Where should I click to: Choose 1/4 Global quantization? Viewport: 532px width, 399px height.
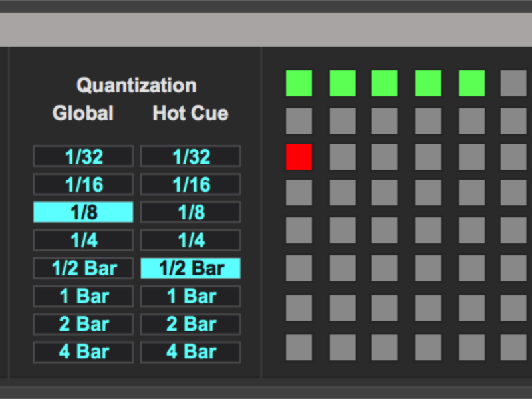83,240
